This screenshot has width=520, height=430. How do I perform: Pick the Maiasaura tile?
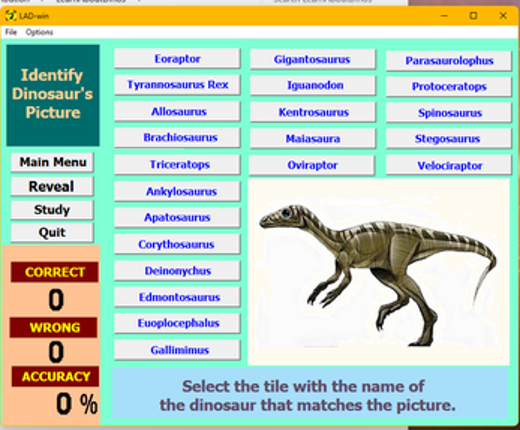pos(313,139)
